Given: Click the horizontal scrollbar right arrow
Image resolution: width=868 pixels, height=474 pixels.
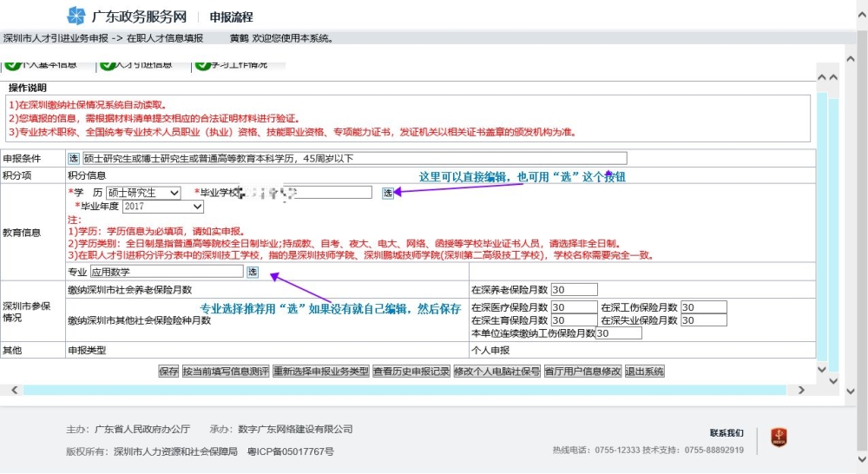Looking at the screenshot, I should click(801, 390).
